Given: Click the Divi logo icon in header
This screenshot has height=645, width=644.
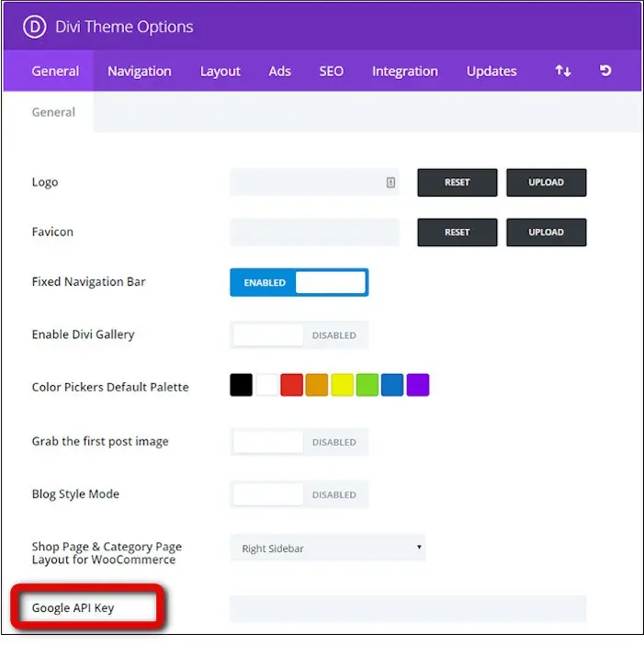Looking at the screenshot, I should pos(35,27).
